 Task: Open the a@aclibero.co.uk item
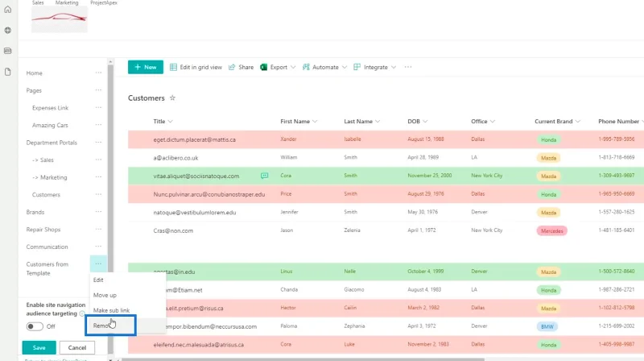(175, 158)
